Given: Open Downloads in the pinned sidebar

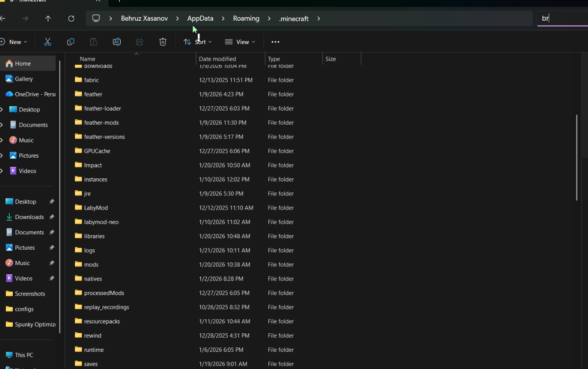Looking at the screenshot, I should [x=29, y=217].
